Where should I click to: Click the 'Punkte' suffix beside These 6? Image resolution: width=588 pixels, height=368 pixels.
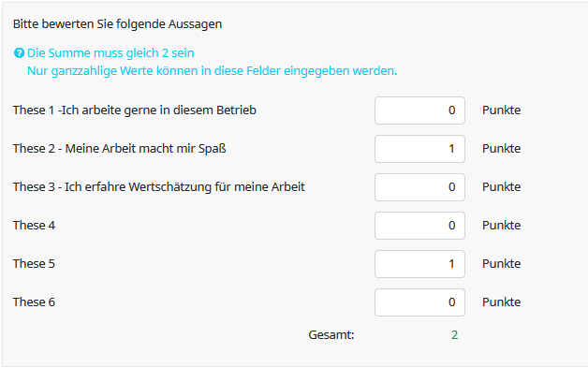(x=501, y=302)
